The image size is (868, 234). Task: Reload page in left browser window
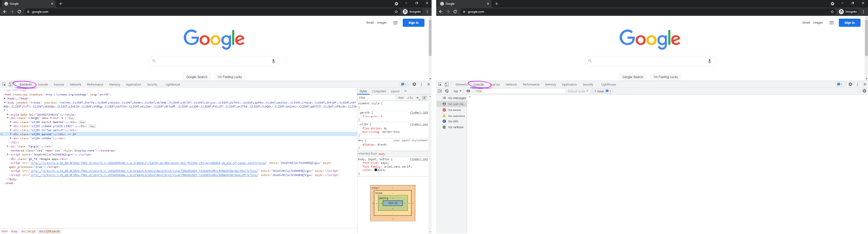point(19,12)
